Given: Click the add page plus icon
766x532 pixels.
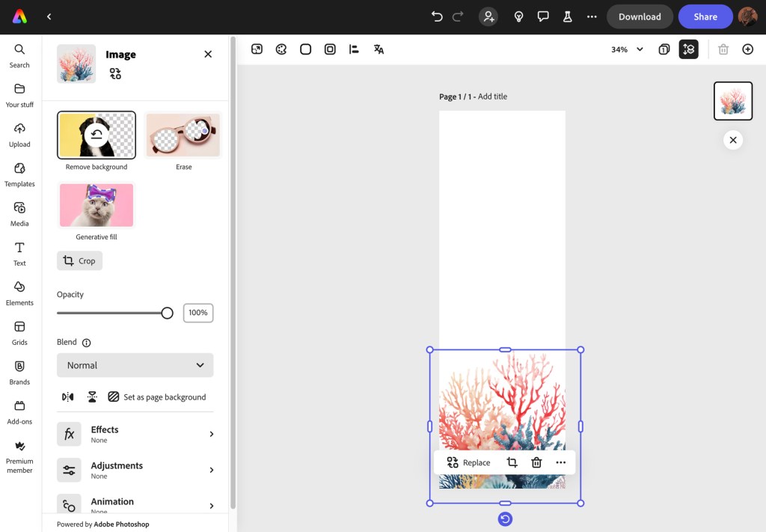Looking at the screenshot, I should (x=747, y=49).
